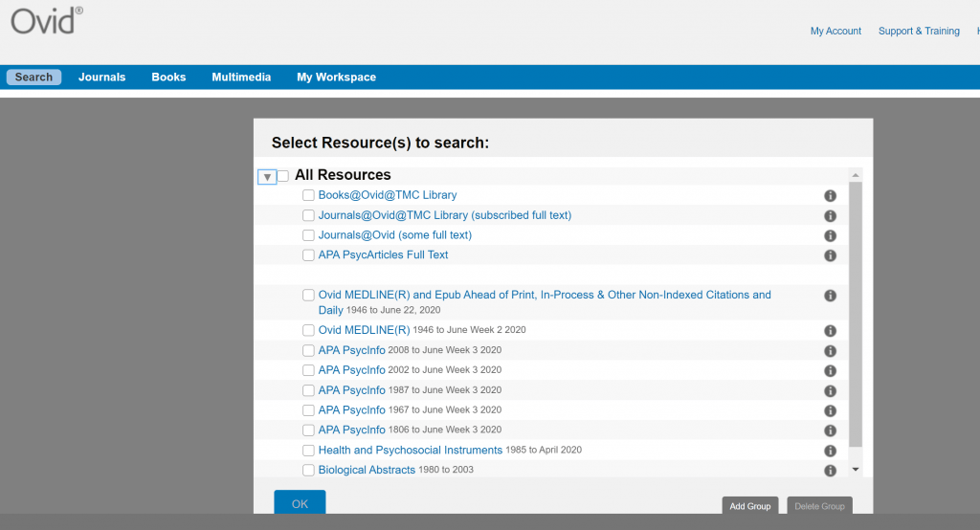Open info icon for APA PsycInfo 1967
Viewport: 980px width, 530px height.
click(830, 410)
